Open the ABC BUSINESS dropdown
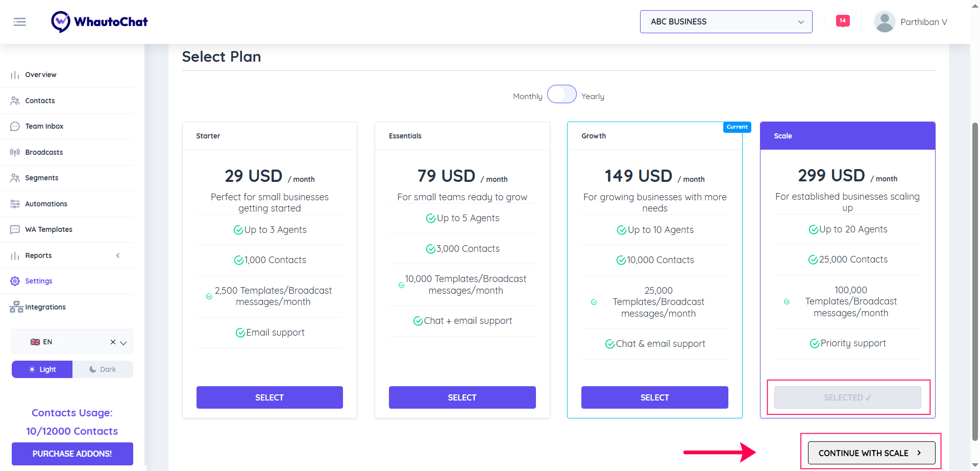This screenshot has height=471, width=980. (726, 22)
